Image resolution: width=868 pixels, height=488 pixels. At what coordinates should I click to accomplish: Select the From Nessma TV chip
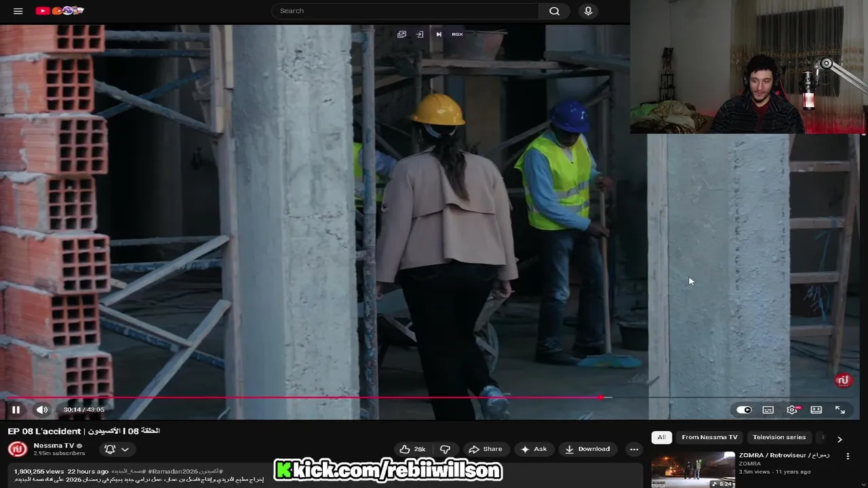pos(709,437)
